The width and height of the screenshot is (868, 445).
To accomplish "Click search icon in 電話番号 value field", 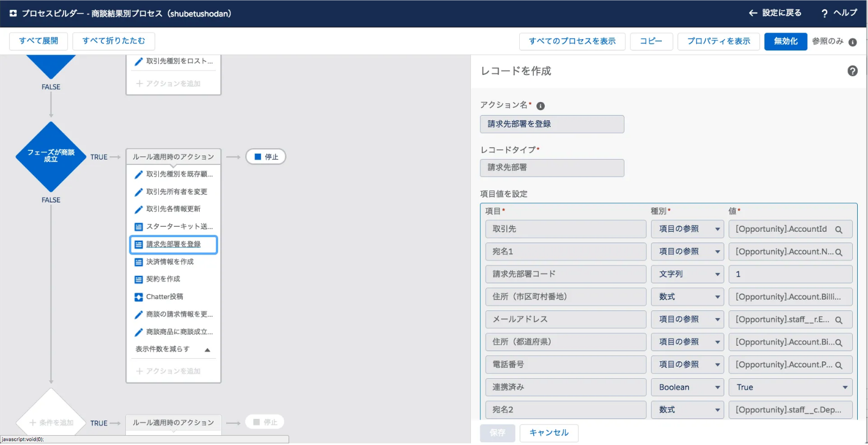I will [x=839, y=365].
